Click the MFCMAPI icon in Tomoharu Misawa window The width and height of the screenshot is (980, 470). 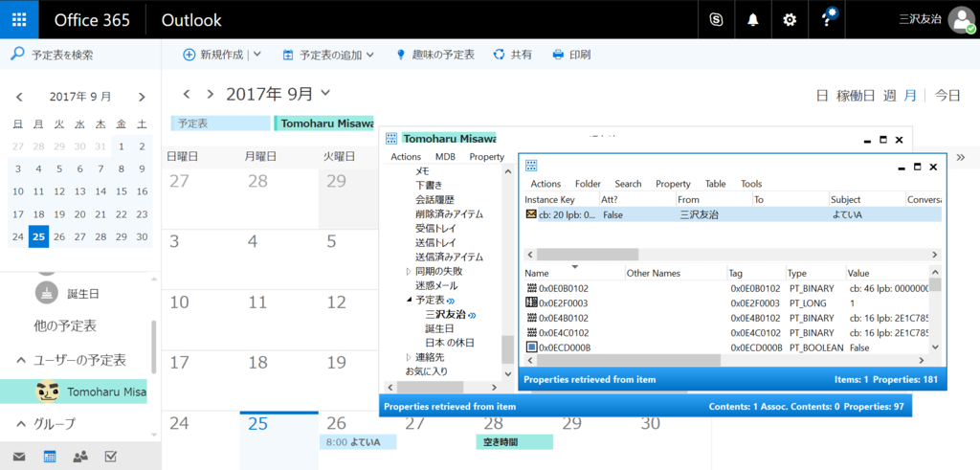[391, 139]
